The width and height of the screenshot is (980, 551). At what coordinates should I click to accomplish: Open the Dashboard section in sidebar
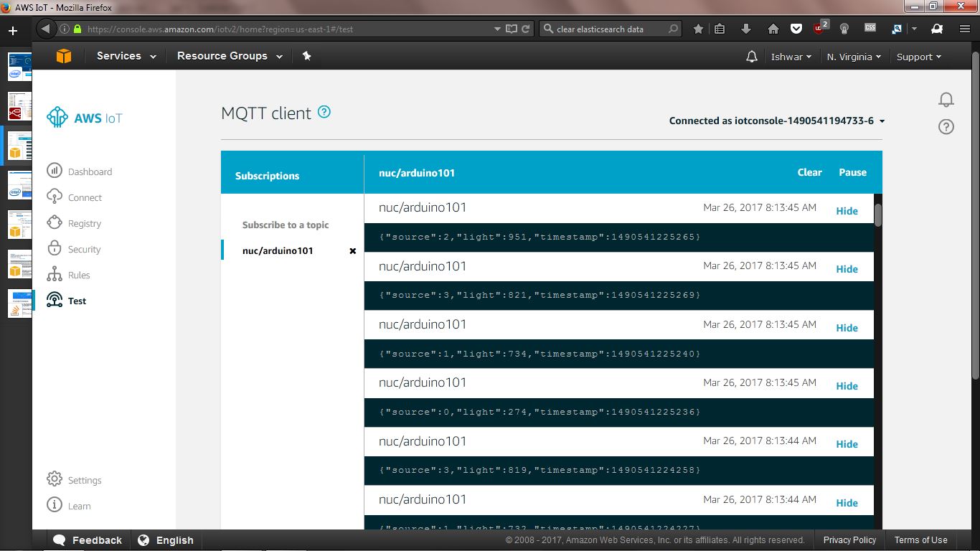pyautogui.click(x=80, y=171)
